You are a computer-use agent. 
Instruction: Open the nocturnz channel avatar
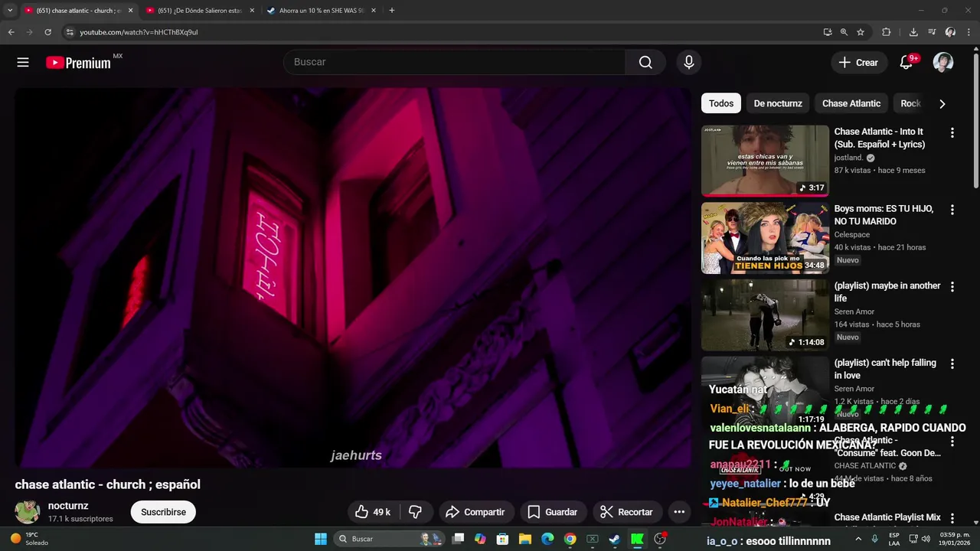(x=28, y=512)
